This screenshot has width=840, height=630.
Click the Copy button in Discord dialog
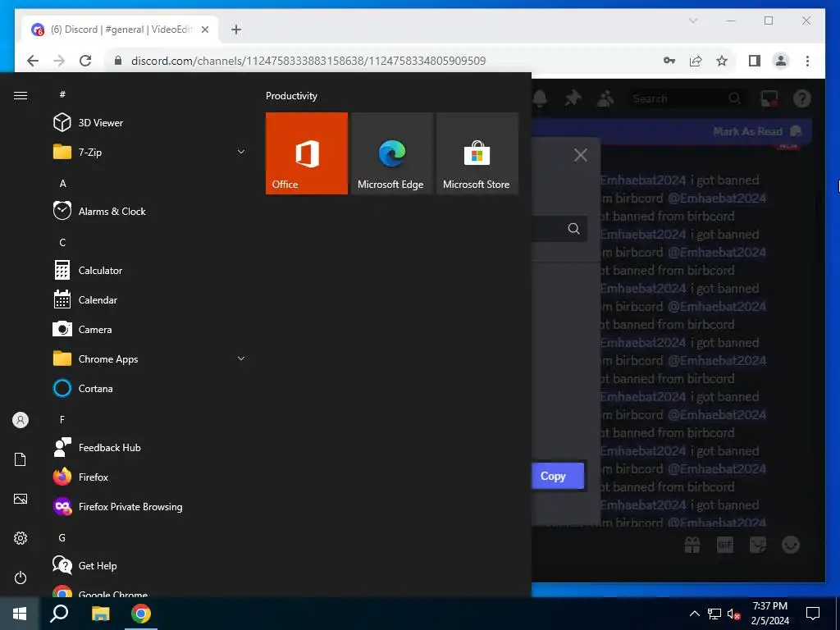point(558,476)
